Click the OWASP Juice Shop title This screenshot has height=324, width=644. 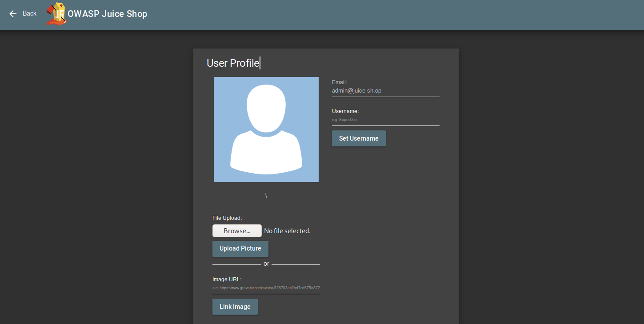(x=107, y=14)
